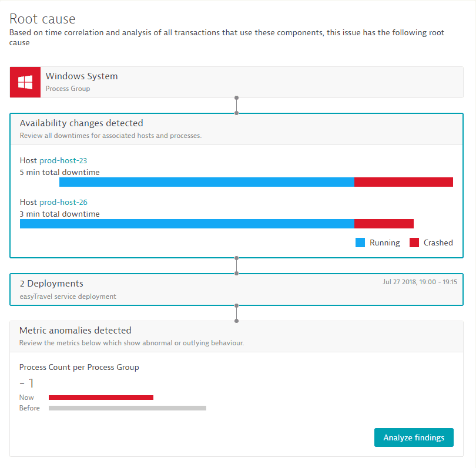Click the easyTravel service deployment text
Image resolution: width=476 pixels, height=468 pixels.
tap(68, 297)
